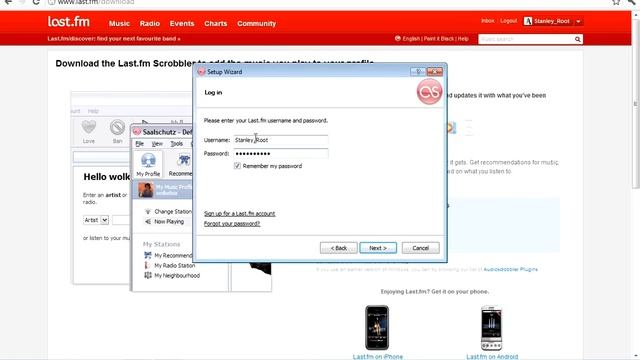The width and height of the screenshot is (640, 360).
Task: Click Sign up for a Last.fm account
Action: pyautogui.click(x=240, y=213)
